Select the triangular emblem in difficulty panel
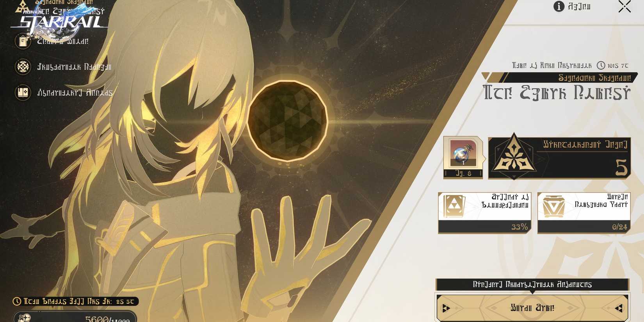This screenshot has width=644, height=322. click(x=514, y=157)
